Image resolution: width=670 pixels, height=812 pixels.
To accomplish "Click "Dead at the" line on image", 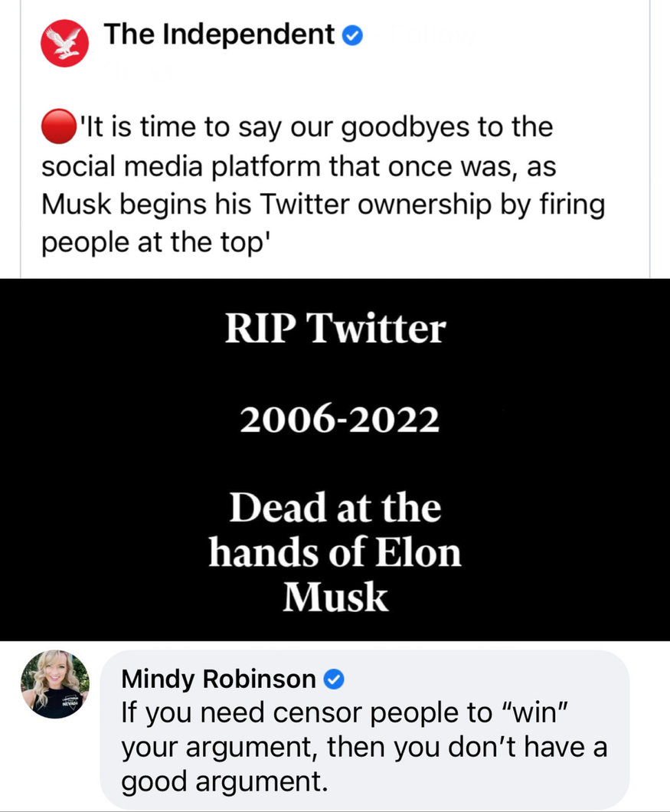I will [335, 509].
